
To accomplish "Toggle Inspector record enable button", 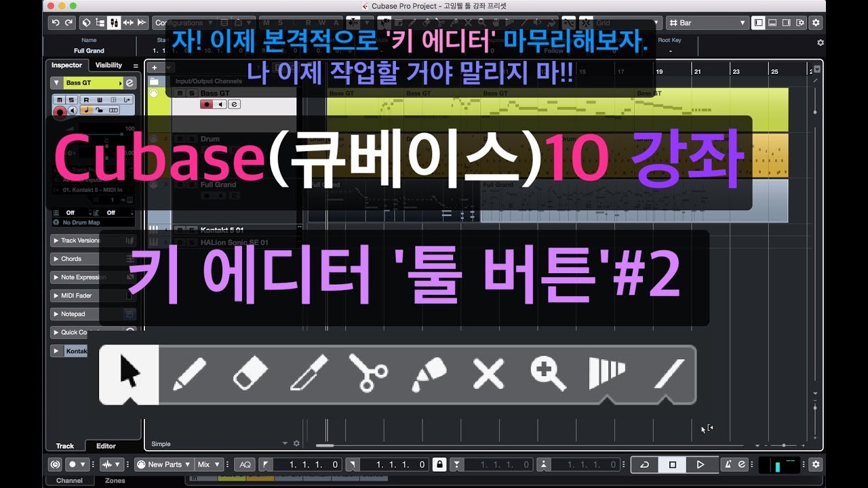I will point(60,111).
